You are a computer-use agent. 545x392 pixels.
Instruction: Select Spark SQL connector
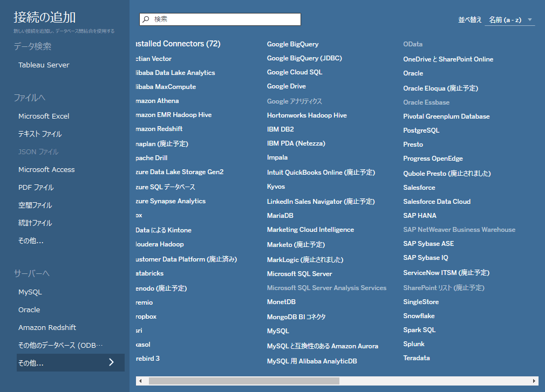(x=419, y=330)
